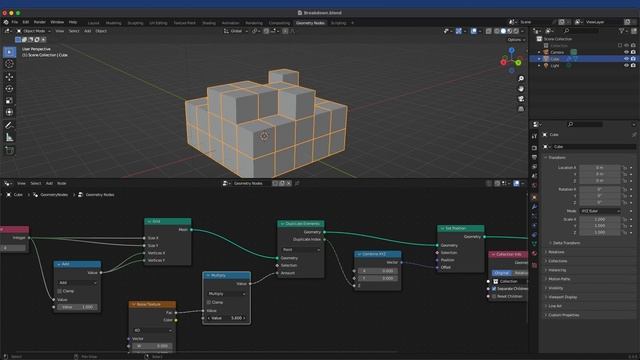This screenshot has width=640, height=360.
Task: Open the File menu
Action: tap(15, 22)
